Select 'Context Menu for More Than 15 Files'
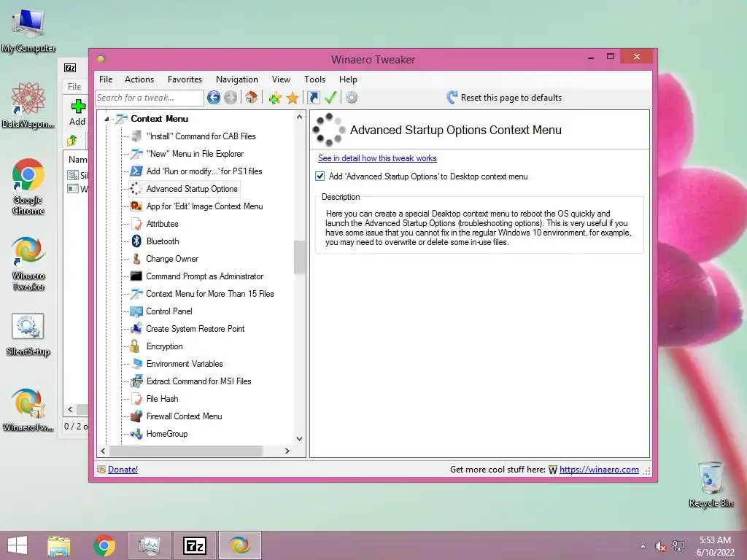Image resolution: width=747 pixels, height=560 pixels. coord(210,294)
